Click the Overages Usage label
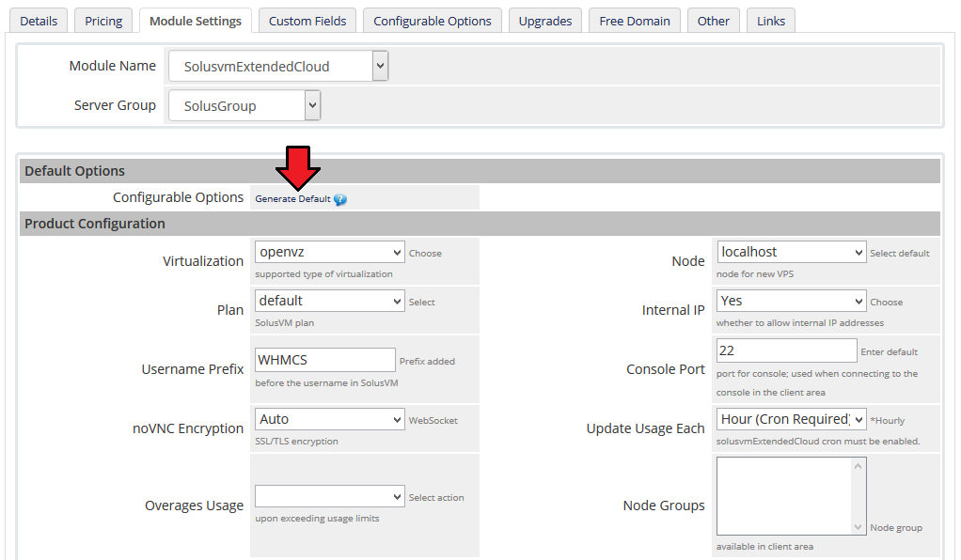 [x=194, y=506]
